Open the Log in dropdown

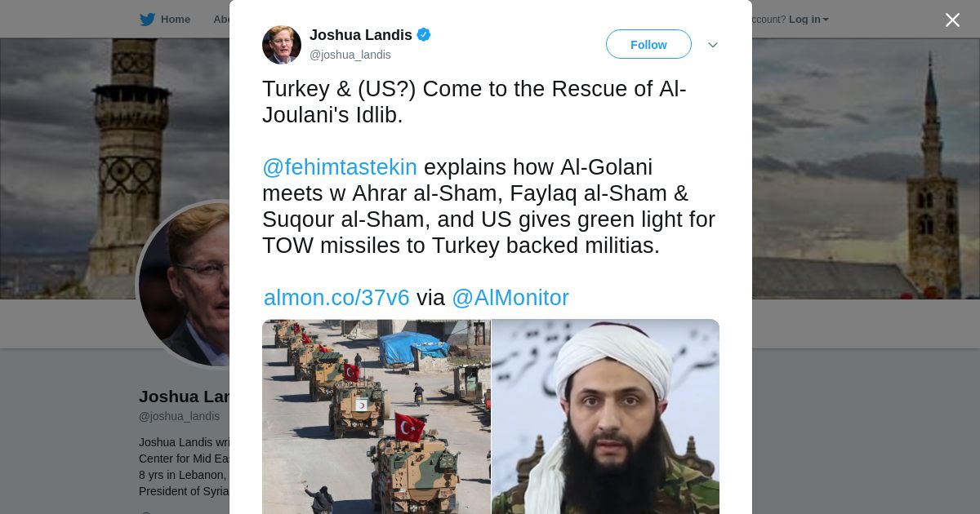(x=808, y=20)
